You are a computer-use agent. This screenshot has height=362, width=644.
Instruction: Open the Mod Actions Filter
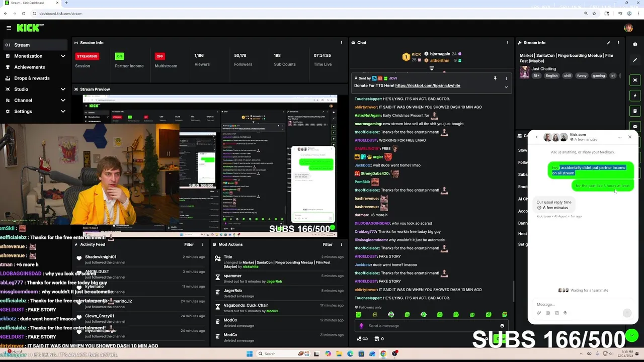(328, 244)
